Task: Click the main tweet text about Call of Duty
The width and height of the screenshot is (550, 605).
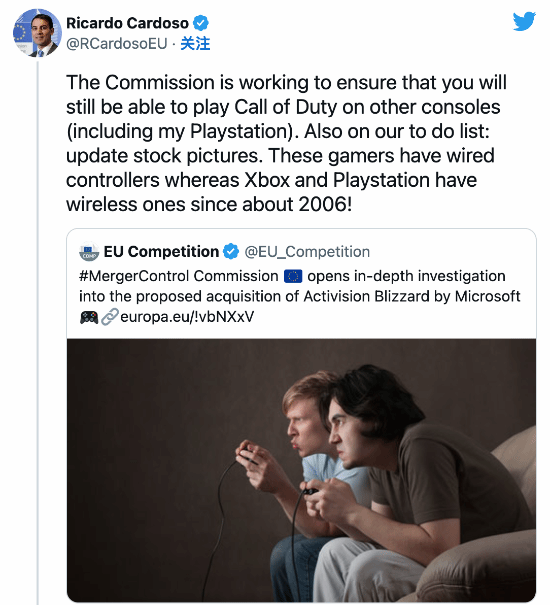Action: pos(286,143)
